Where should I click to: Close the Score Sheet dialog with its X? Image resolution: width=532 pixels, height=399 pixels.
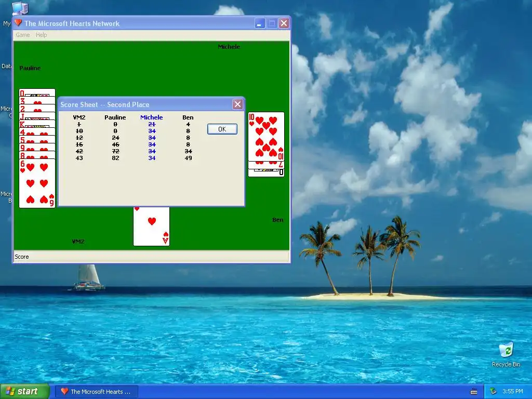pos(237,104)
